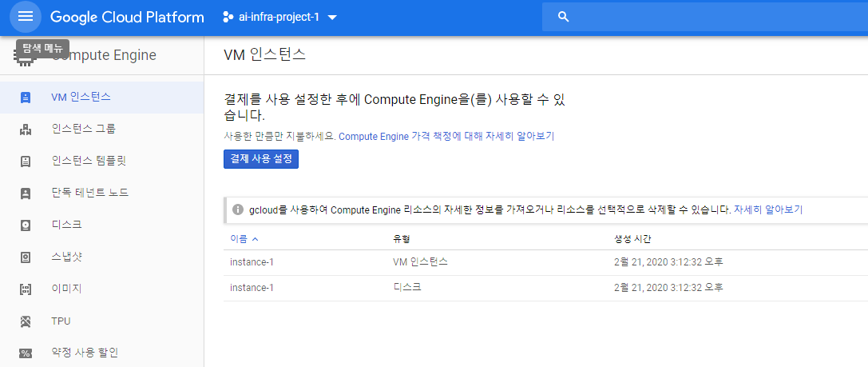Open 디스크 in the sidebar
868x367 pixels.
[x=102, y=225]
